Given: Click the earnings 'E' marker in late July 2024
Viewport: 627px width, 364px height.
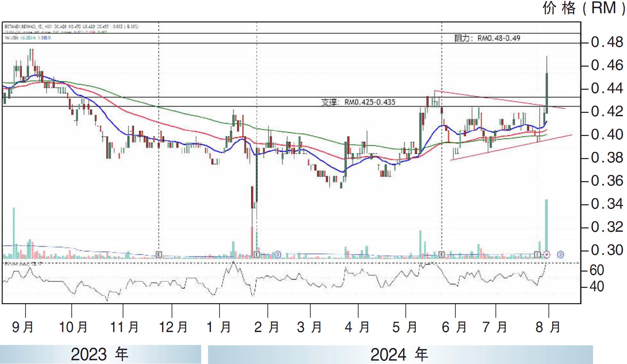Looking at the screenshot, I should click(x=537, y=254).
